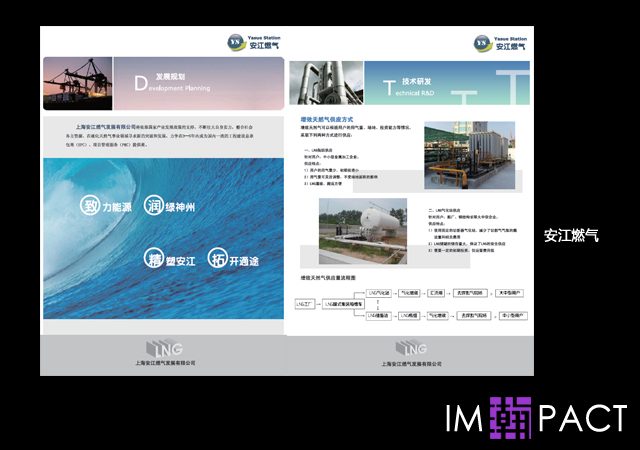Image resolution: width=640 pixels, height=450 pixels.
Task: Click the 大中型用户 box in the flowchart
Action: [x=509, y=293]
